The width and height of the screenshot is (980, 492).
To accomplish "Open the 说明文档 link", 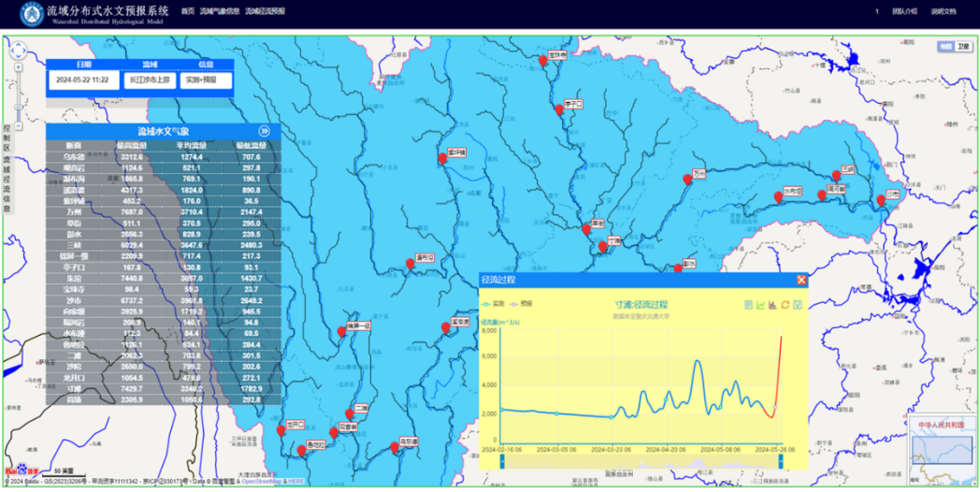I will click(x=944, y=11).
